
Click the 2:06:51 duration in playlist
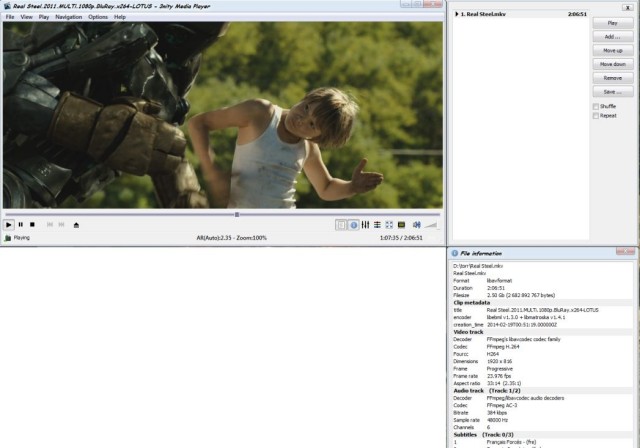click(x=577, y=14)
